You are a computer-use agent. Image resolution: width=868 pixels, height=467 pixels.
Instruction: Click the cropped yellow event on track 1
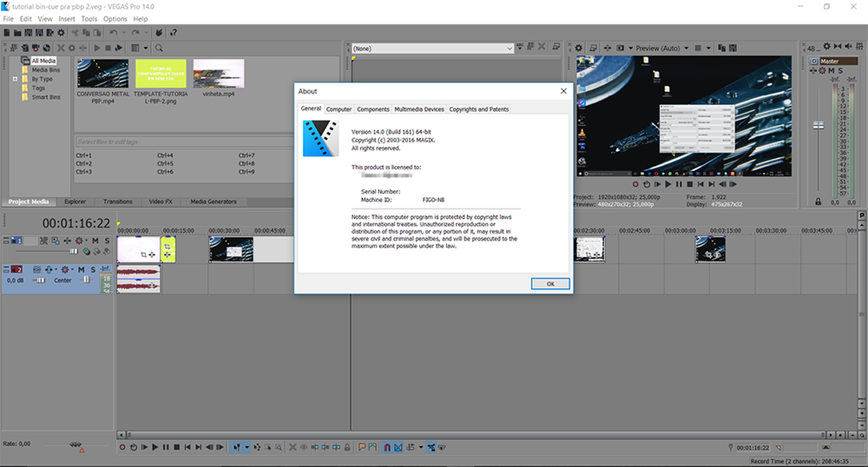point(168,250)
